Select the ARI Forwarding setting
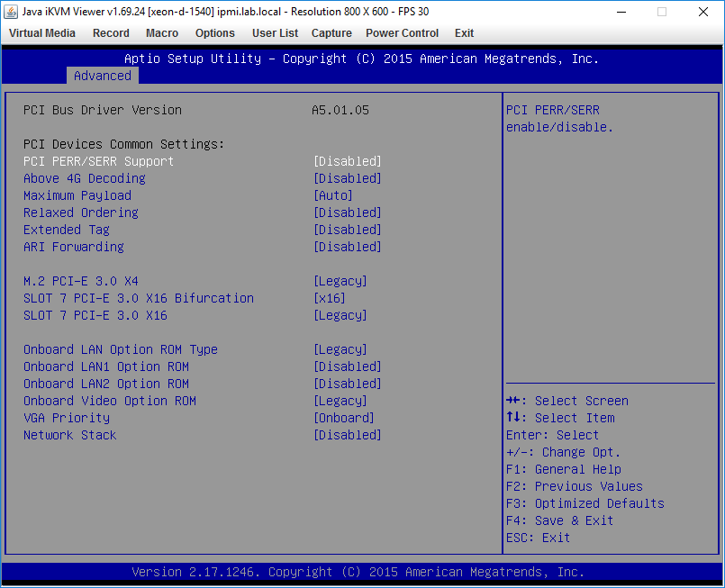The image size is (725, 588). (x=74, y=247)
